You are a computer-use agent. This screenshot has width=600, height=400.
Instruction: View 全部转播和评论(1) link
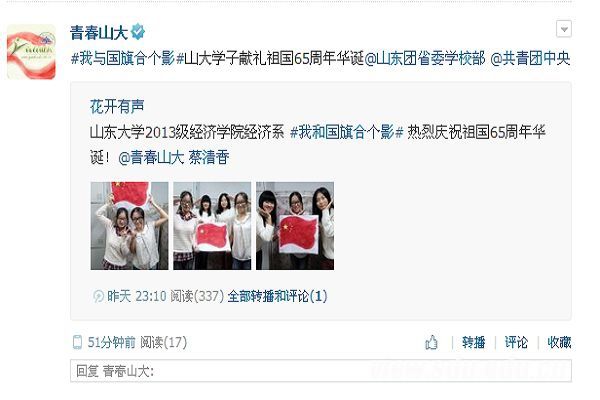tap(277, 296)
